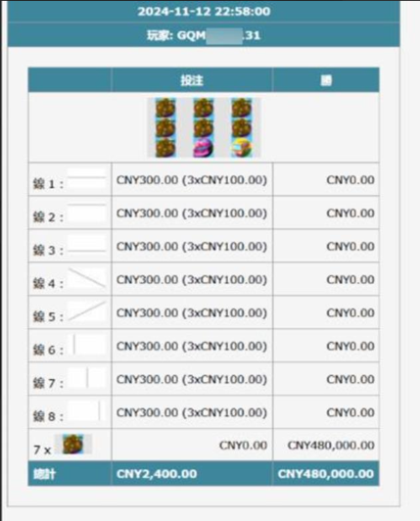Click the CNY2,400.00 total bet amount
The height and width of the screenshot is (521, 420).
(x=157, y=473)
